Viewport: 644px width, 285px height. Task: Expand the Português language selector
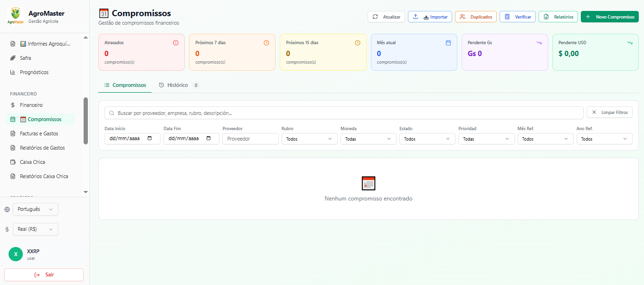35,209
